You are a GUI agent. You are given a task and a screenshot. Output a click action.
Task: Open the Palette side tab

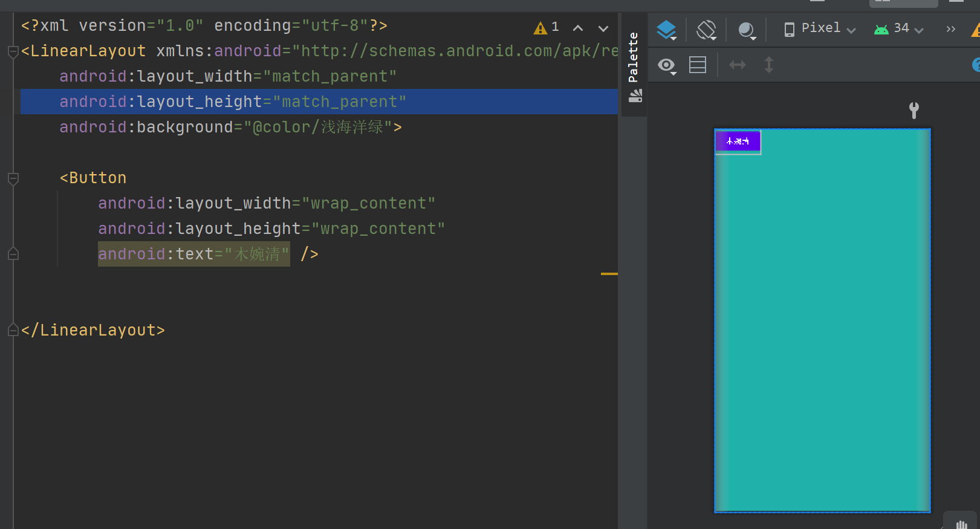tap(634, 65)
